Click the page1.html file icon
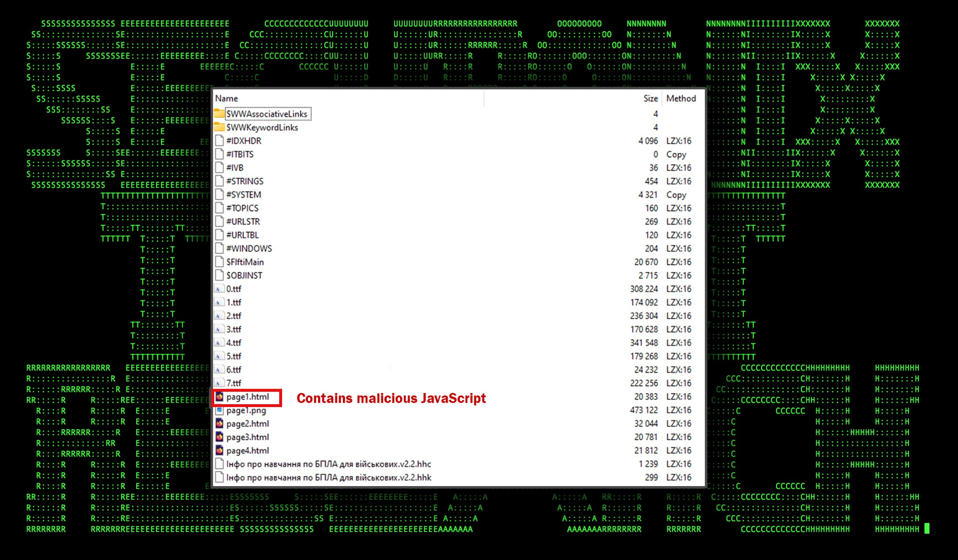Screen dimensions: 958x560 pos(219,397)
